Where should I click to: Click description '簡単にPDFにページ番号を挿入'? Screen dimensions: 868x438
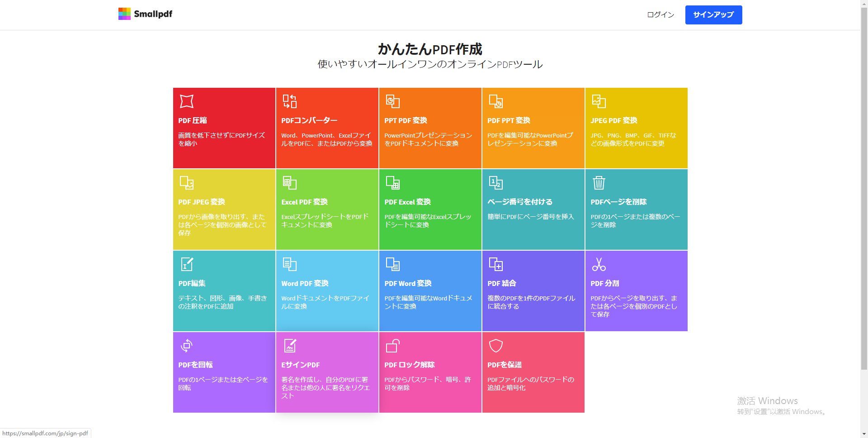(x=531, y=217)
